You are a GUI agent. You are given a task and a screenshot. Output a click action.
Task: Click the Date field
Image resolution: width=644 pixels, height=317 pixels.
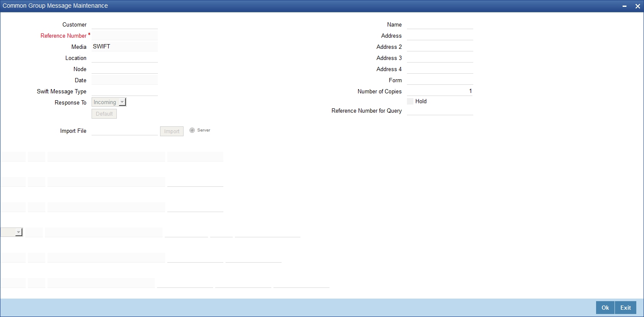click(x=125, y=80)
